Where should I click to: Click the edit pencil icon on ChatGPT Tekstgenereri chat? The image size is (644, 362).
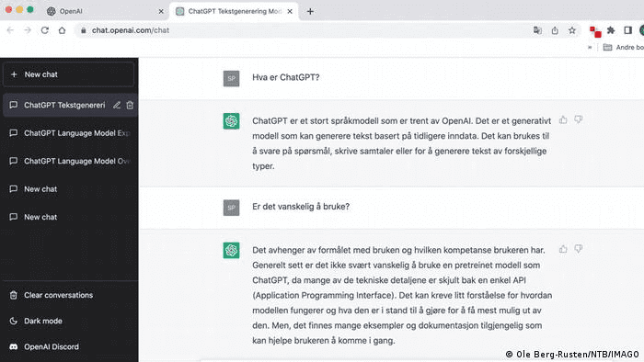[x=117, y=106]
